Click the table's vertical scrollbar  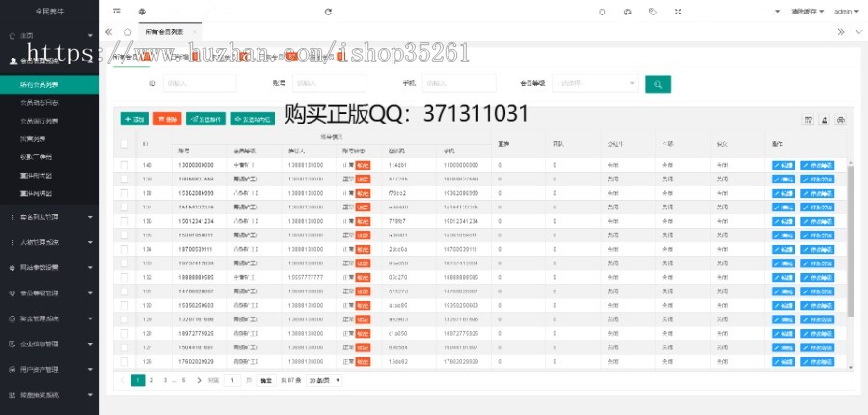click(x=850, y=241)
